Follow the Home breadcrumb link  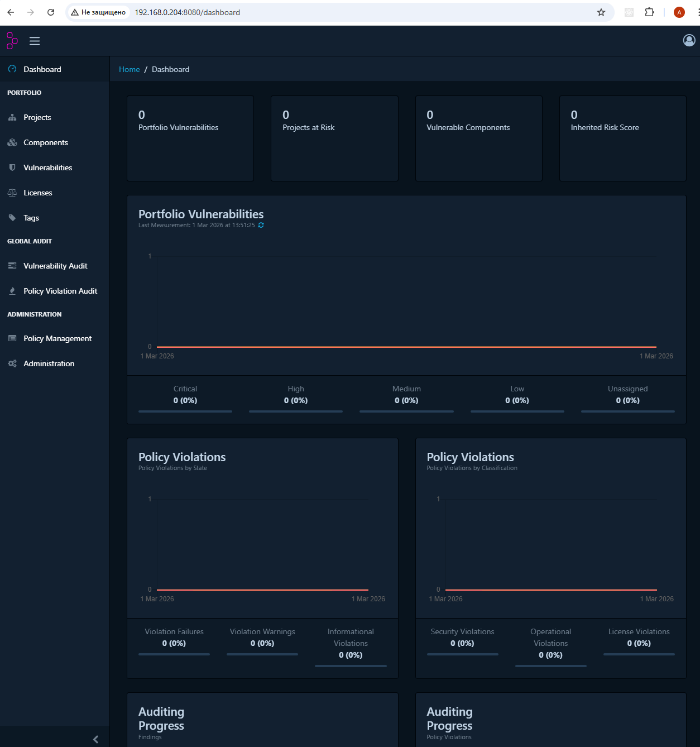pos(129,69)
